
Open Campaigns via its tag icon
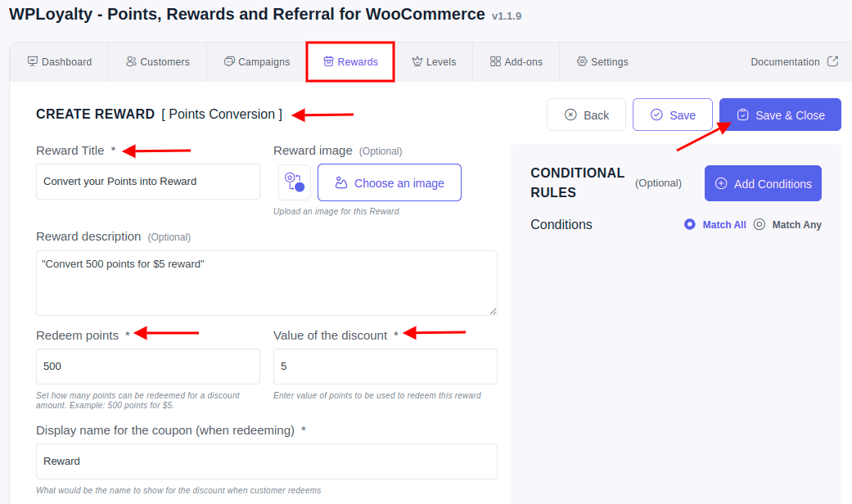tap(230, 61)
